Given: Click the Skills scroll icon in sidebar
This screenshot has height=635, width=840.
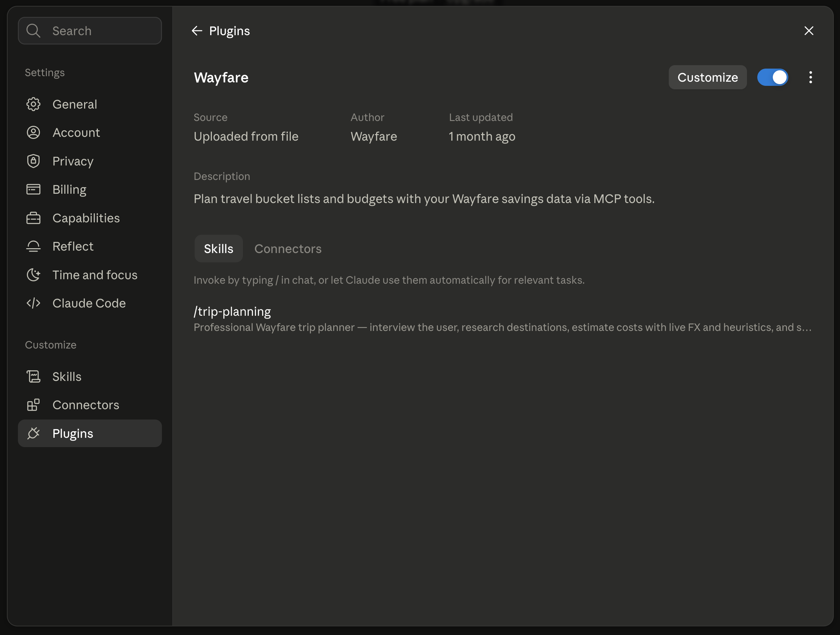Looking at the screenshot, I should click(33, 376).
